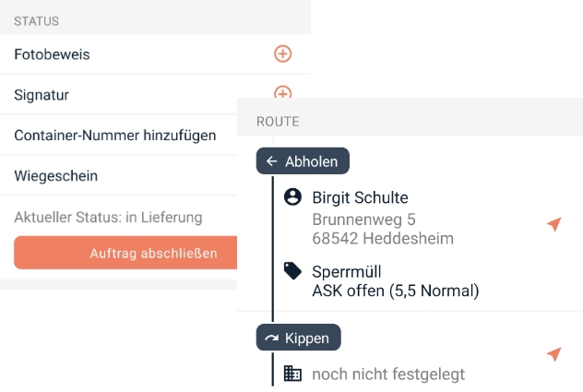This screenshot has height=392, width=583.
Task: Click the tag icon next to Sperrmüll
Action: [292, 271]
